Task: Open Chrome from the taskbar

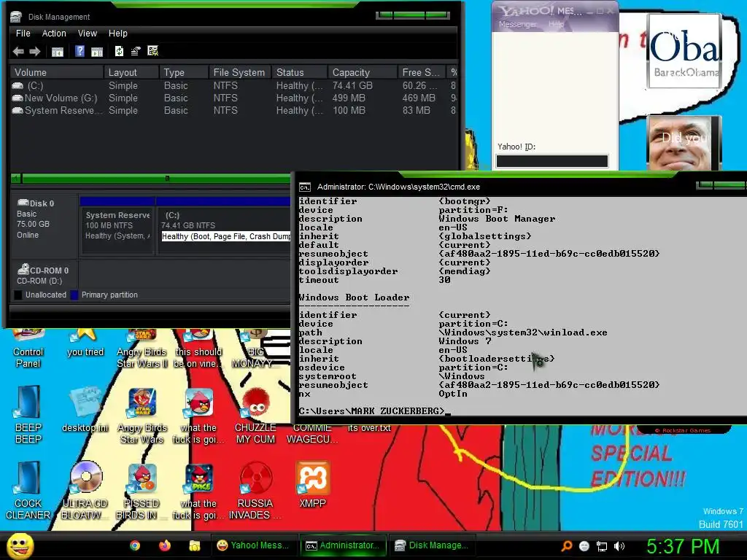Action: pyautogui.click(x=135, y=545)
